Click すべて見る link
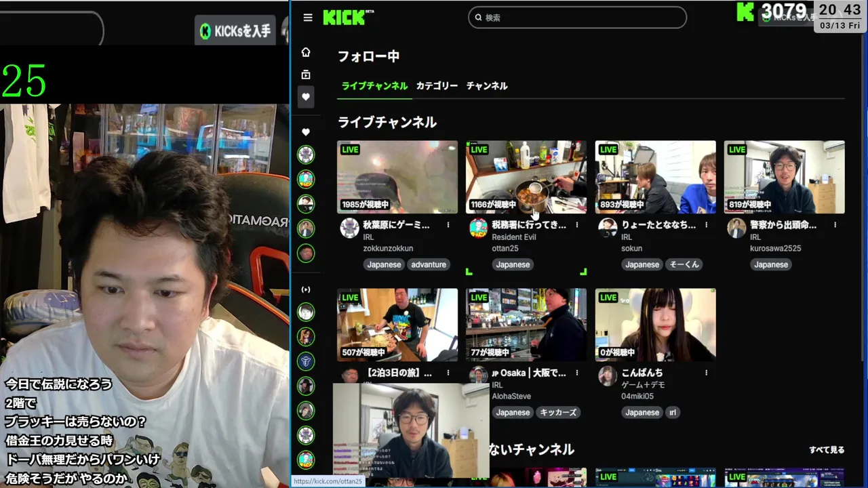Viewport: 868px width, 488px height. click(827, 449)
